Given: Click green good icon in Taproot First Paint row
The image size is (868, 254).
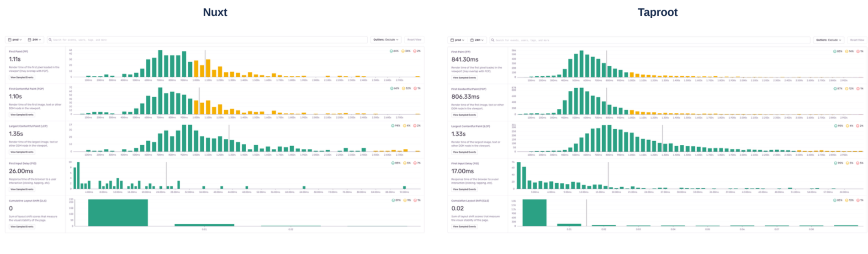Looking at the screenshot, I should click(835, 51).
